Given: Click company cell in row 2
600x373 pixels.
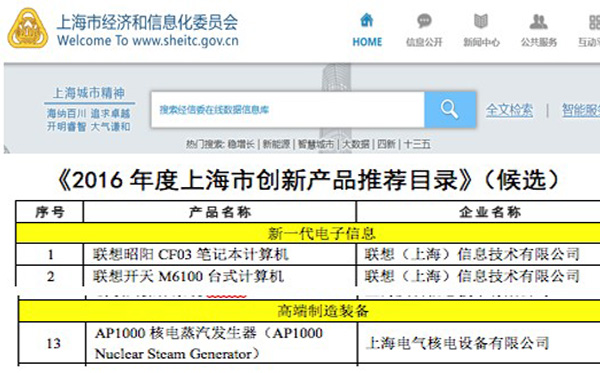Looking at the screenshot, I should click(x=478, y=276).
